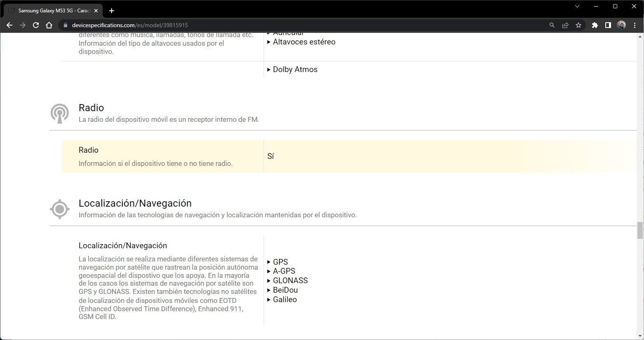Open the Chrome three-dot menu
This screenshot has width=644, height=340.
coord(635,25)
